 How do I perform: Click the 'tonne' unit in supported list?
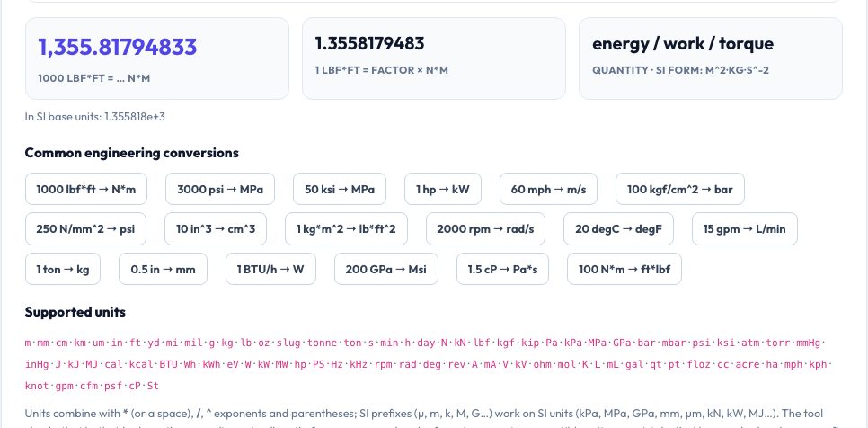[322, 343]
